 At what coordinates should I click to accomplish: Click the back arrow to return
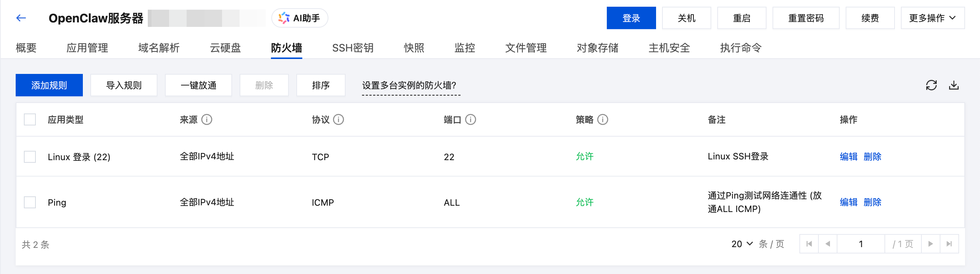pos(21,18)
